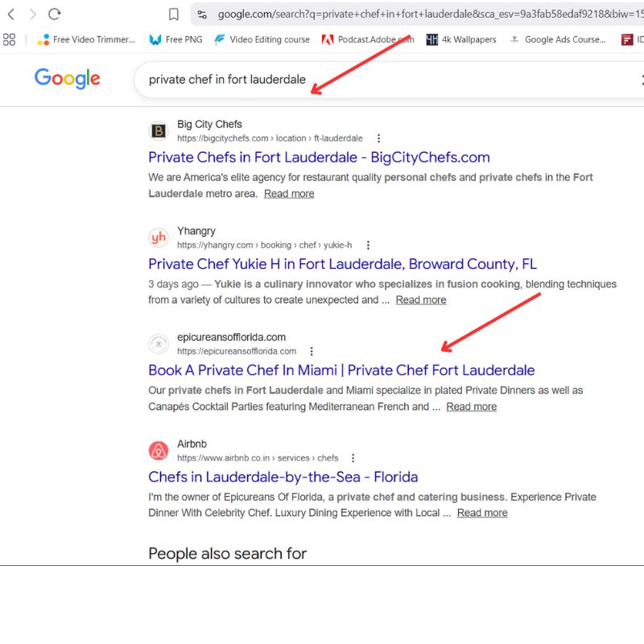Open three-dot menu for epicureansofflorida.com result

point(312,351)
